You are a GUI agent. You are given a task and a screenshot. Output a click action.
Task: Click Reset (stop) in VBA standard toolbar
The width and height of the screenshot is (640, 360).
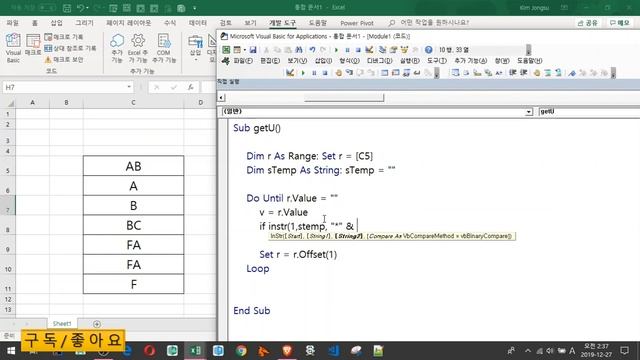(x=358, y=50)
